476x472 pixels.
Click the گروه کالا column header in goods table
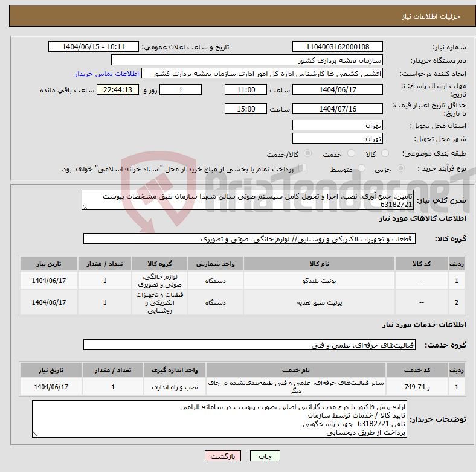point(159,264)
